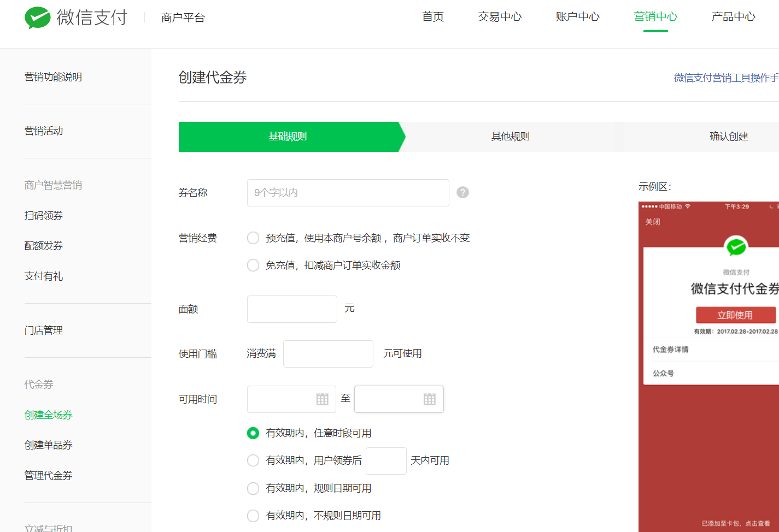Open 微信支付营销工具操作手册 link

[727, 78]
